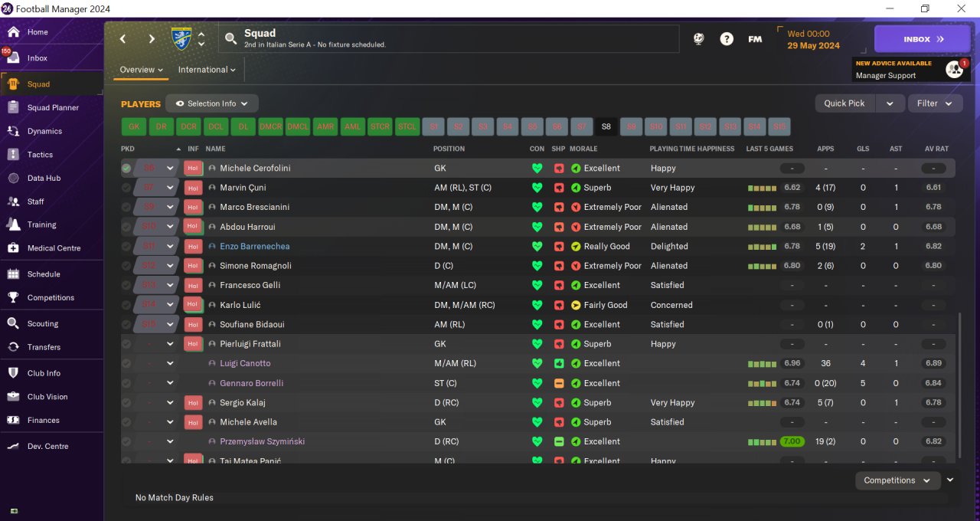Click the date Wed 29 May 2024
This screenshot has width=980, height=521.
point(813,40)
